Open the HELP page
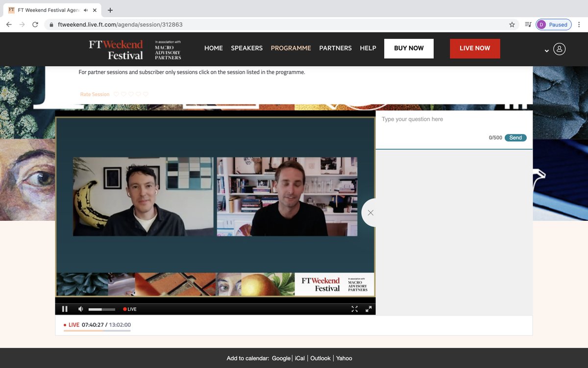The image size is (588, 368). click(x=368, y=48)
